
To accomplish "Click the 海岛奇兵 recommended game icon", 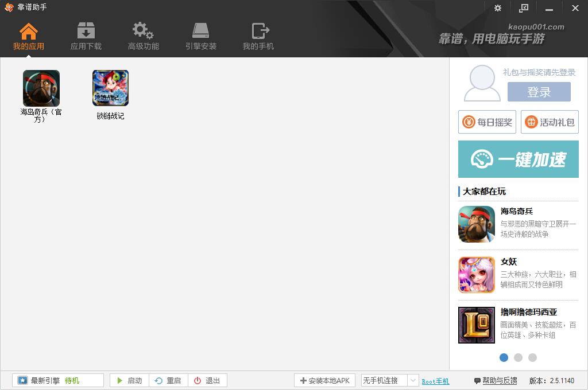I will point(477,224).
